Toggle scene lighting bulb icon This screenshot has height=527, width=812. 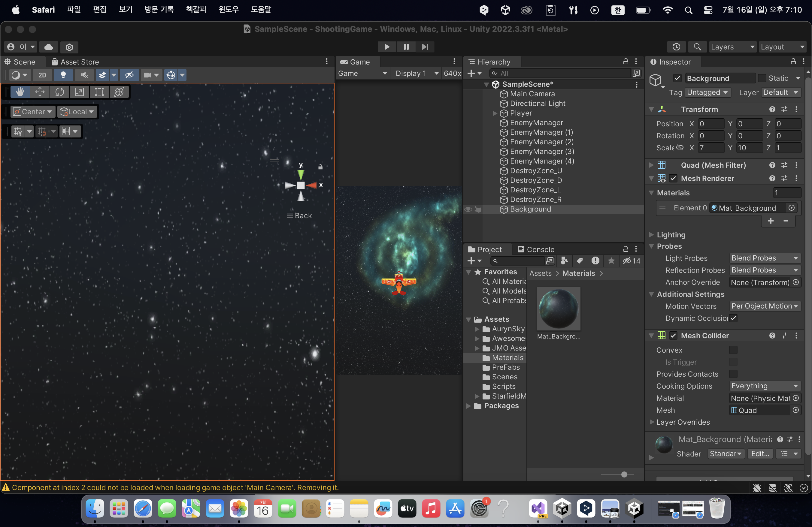[63, 75]
